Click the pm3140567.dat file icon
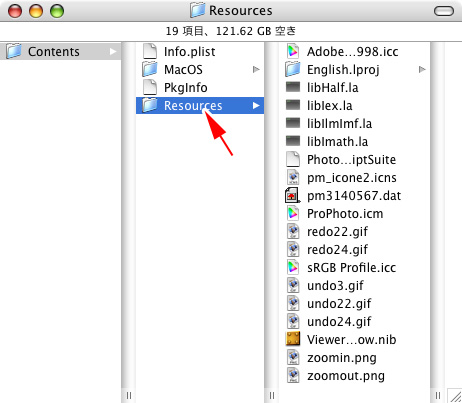This screenshot has width=462, height=403. coord(292,196)
